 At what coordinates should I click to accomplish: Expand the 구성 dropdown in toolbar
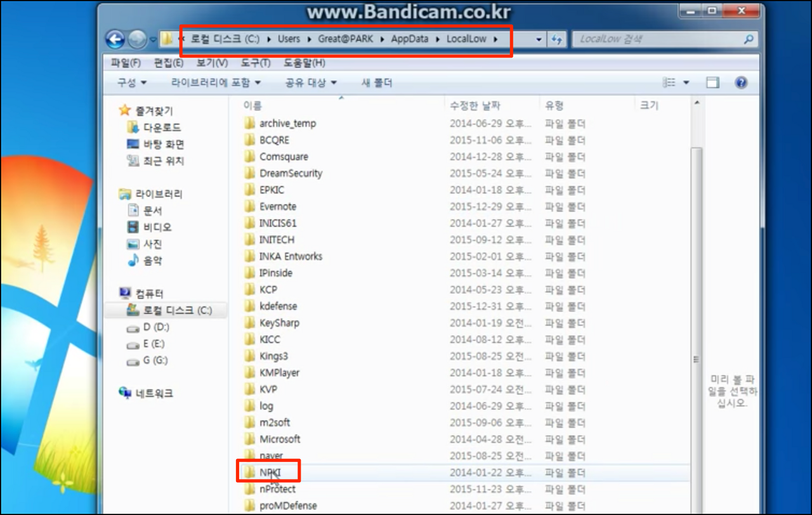click(132, 82)
